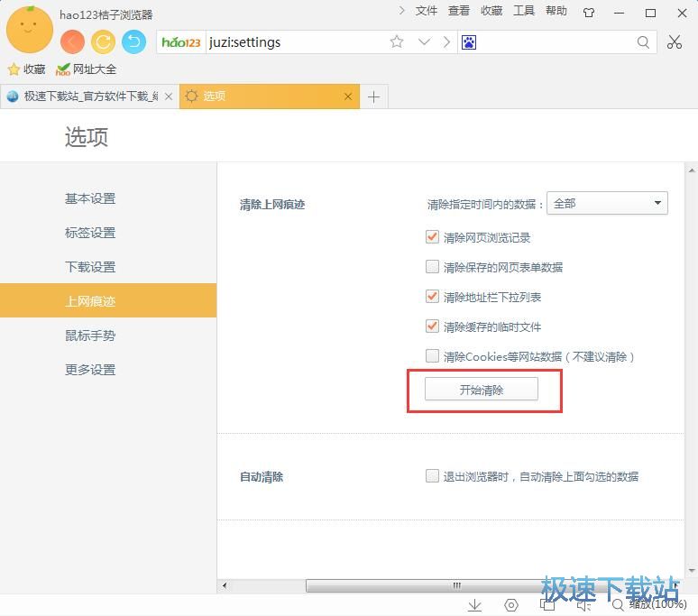The height and width of the screenshot is (616, 698).
Task: Enable 退出浏览器时自动清除 checkbox
Action: 433,476
